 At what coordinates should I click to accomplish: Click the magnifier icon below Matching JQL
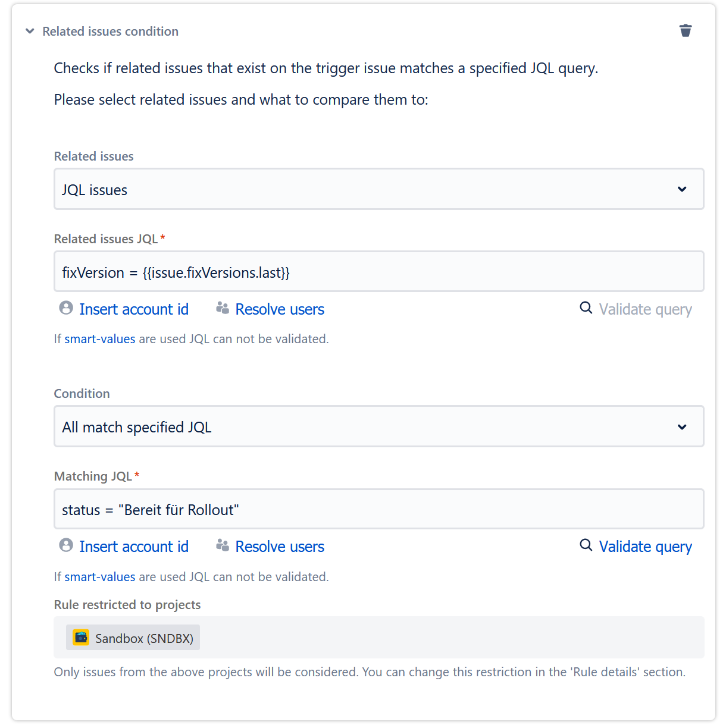tap(586, 545)
